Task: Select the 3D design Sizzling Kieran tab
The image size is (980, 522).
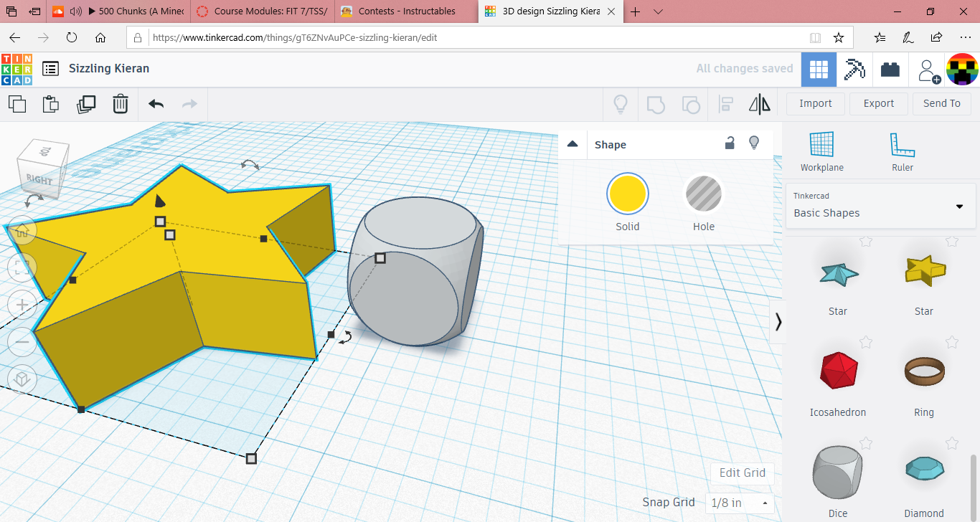Action: (550, 11)
